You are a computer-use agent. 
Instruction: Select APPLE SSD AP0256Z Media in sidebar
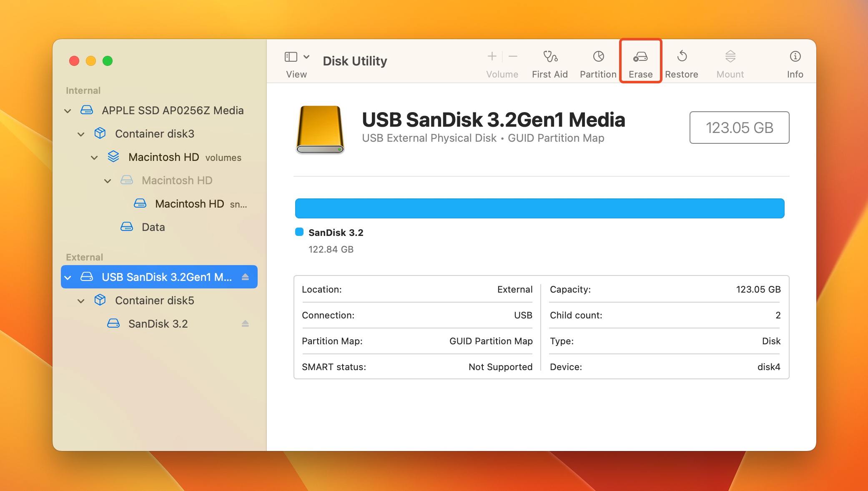[173, 110]
